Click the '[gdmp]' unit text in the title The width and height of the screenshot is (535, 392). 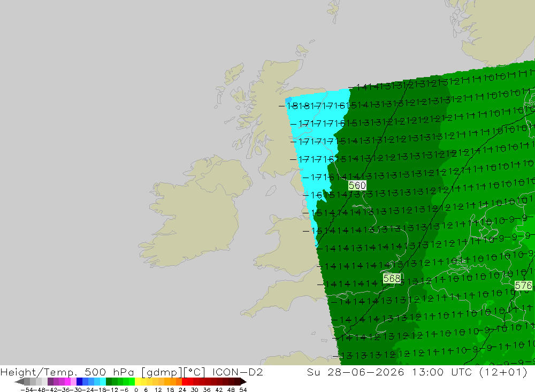click(x=162, y=372)
